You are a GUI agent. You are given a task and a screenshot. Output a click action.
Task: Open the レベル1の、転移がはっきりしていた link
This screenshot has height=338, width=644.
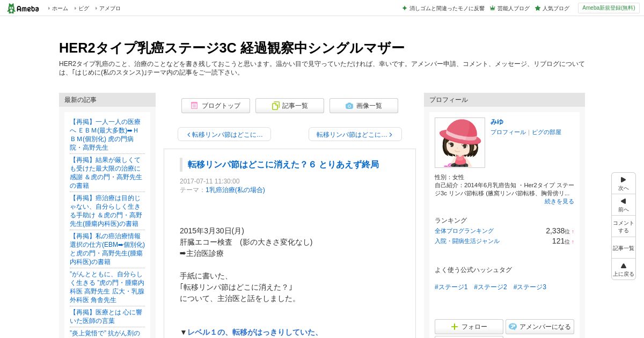pos(253,332)
